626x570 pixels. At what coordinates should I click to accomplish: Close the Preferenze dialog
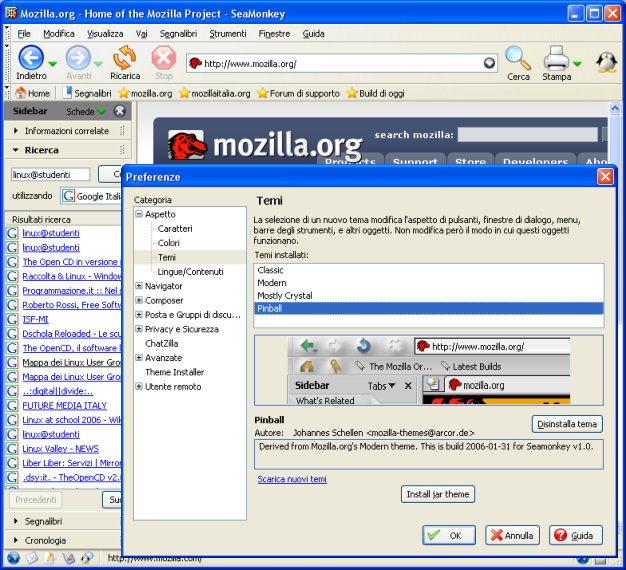(605, 176)
